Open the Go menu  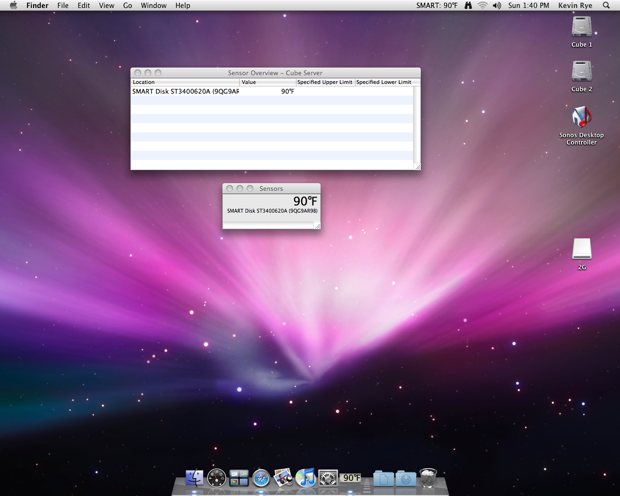pos(127,5)
